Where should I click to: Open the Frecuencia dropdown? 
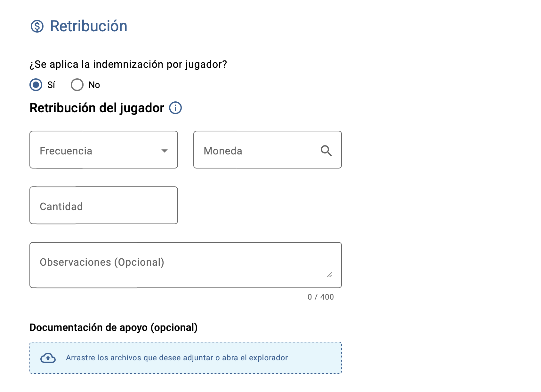coord(104,150)
